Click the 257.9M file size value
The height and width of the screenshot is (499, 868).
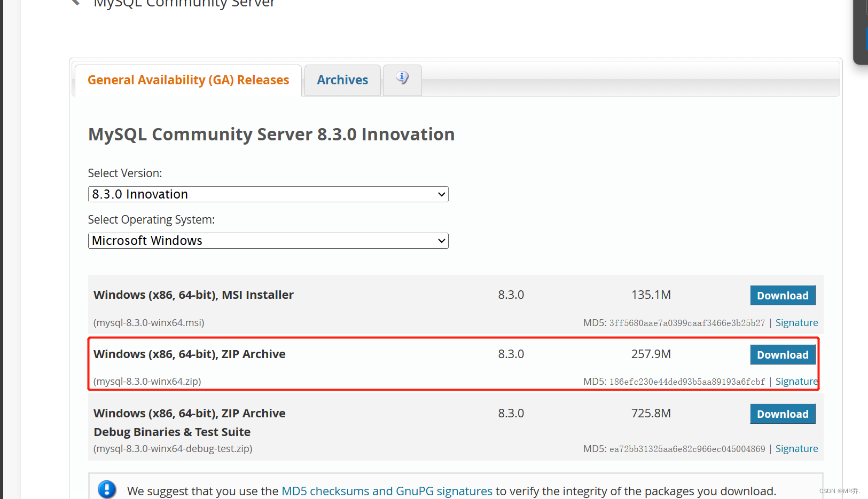pyautogui.click(x=651, y=354)
